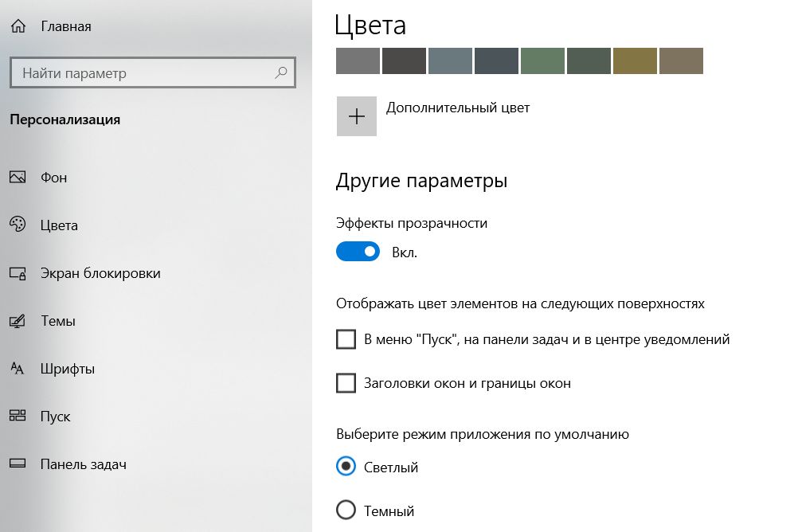Pick the dark green-gray swatch
This screenshot has width=798, height=532.
pos(589,61)
